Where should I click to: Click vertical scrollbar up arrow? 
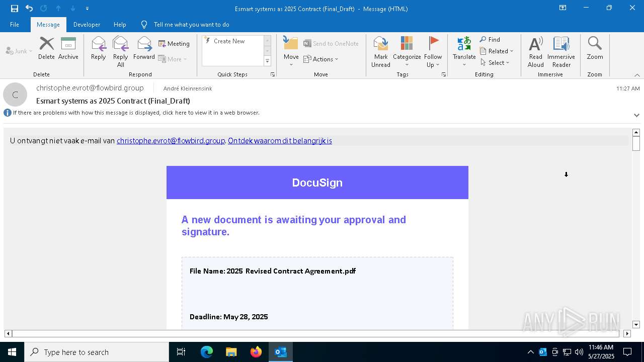636,132
